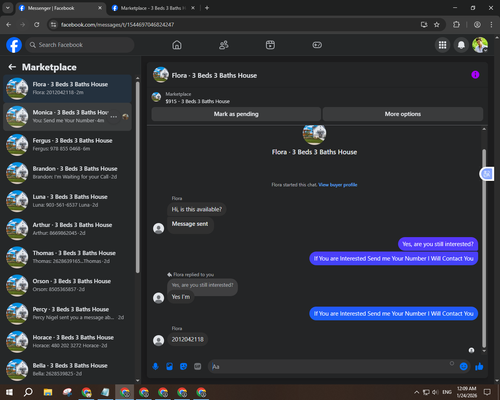Open the Windows notification center icon
500x400 pixels.
pyautogui.click(x=487, y=392)
